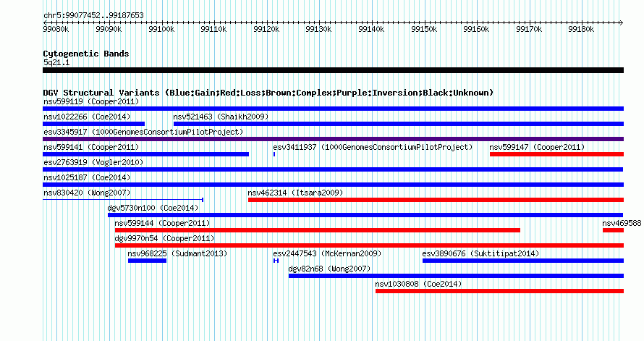644x341 pixels.
Task: Open dgv82n68 (Wong2007) variant label
Action: coord(329,269)
